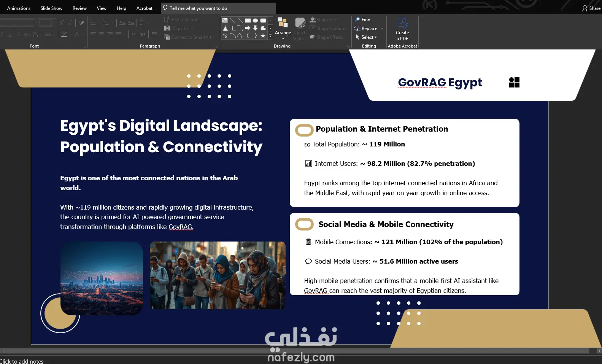The width and height of the screenshot is (602, 364).
Task: Toggle Text Shadow formatting
Action: point(18,34)
